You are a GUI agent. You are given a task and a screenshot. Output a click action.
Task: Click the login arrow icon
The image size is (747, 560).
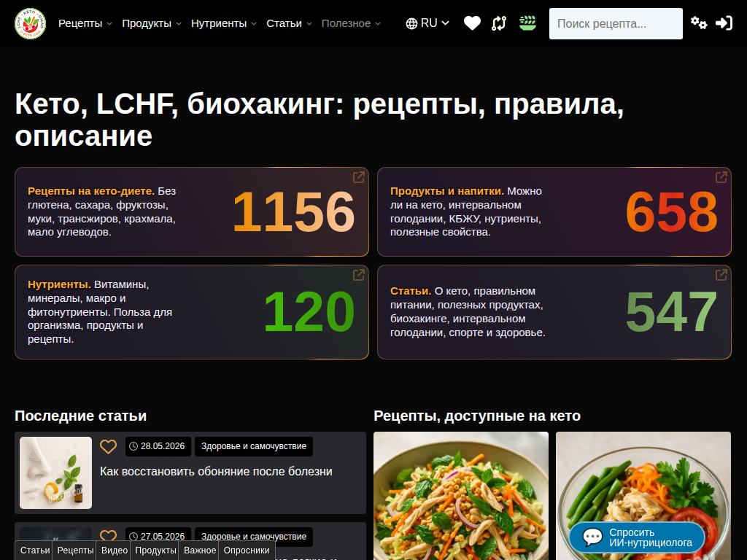point(724,23)
